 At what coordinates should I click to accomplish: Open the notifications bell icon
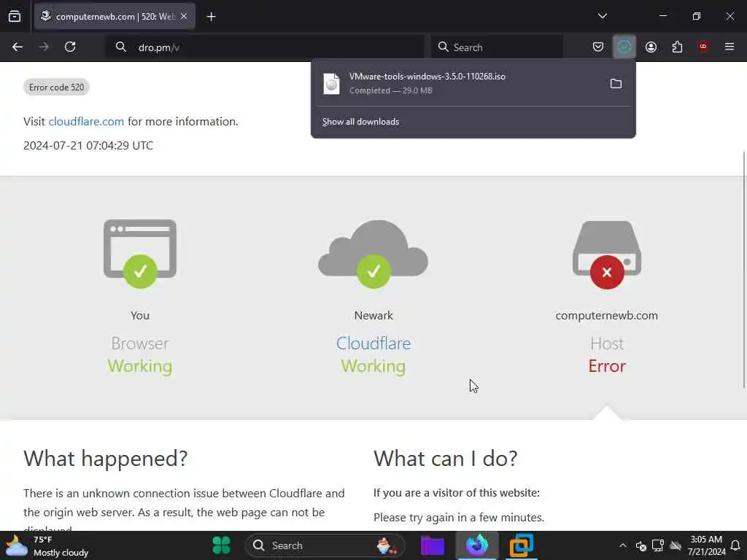pyautogui.click(x=735, y=545)
